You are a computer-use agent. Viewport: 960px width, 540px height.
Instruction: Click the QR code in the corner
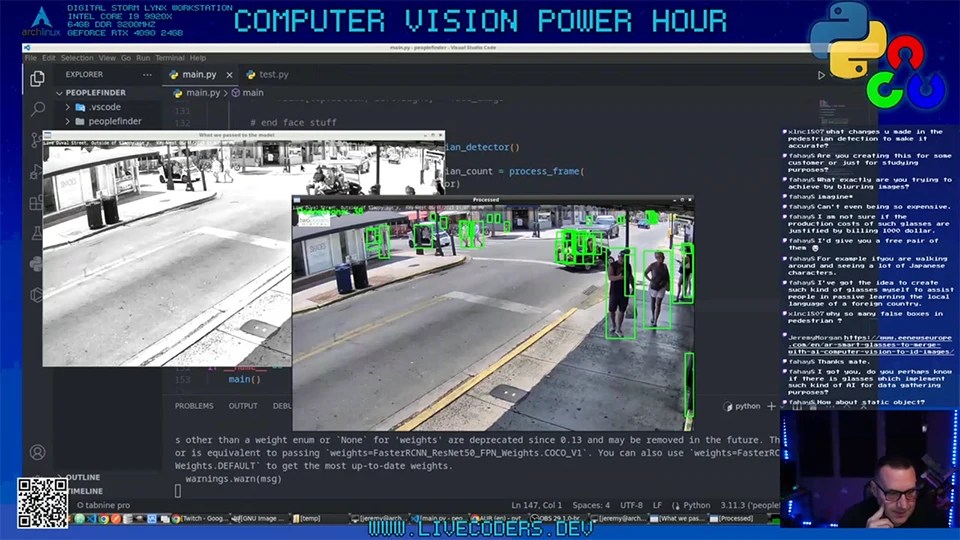pos(42,503)
